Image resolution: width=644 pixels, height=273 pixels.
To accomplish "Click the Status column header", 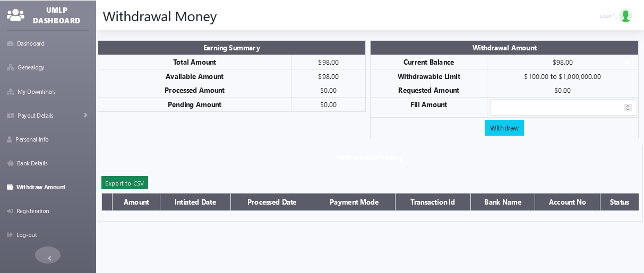I will [x=619, y=202].
